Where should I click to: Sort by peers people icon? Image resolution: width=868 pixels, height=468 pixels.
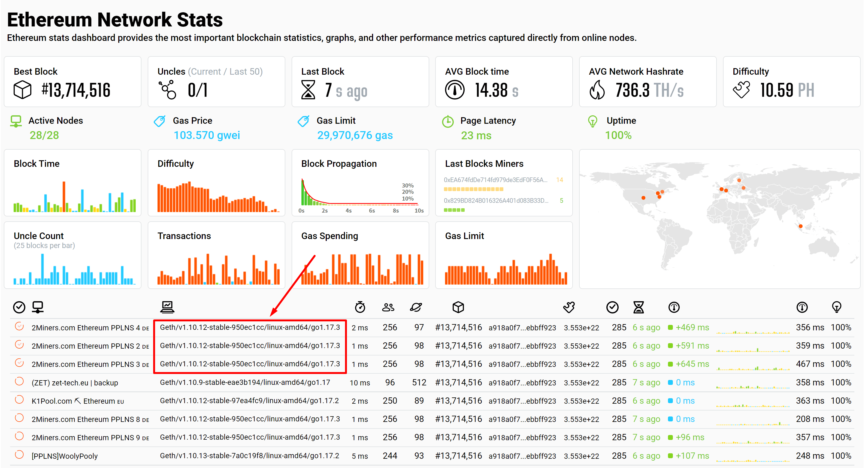(388, 307)
